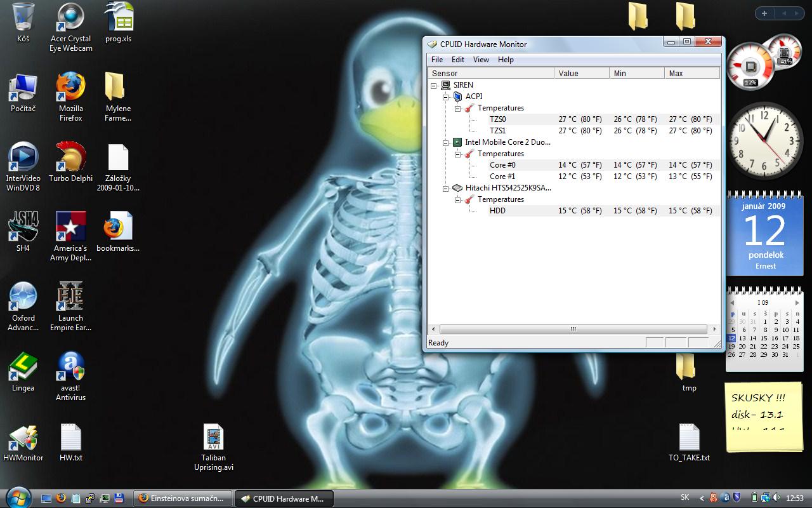The height and width of the screenshot is (508, 812).
Task: Click the Firefox quick launch icon
Action: pyautogui.click(x=61, y=498)
